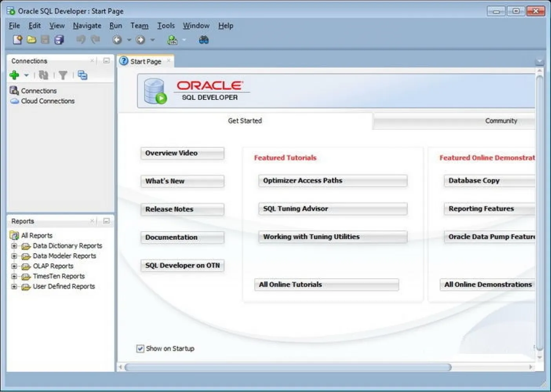Click the binoculars Find DB Object icon
The height and width of the screenshot is (392, 551).
coord(204,40)
